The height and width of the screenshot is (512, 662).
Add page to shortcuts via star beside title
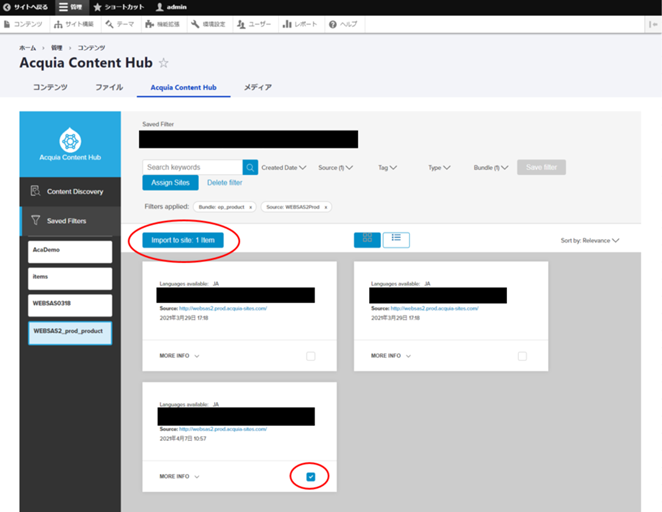coord(163,63)
